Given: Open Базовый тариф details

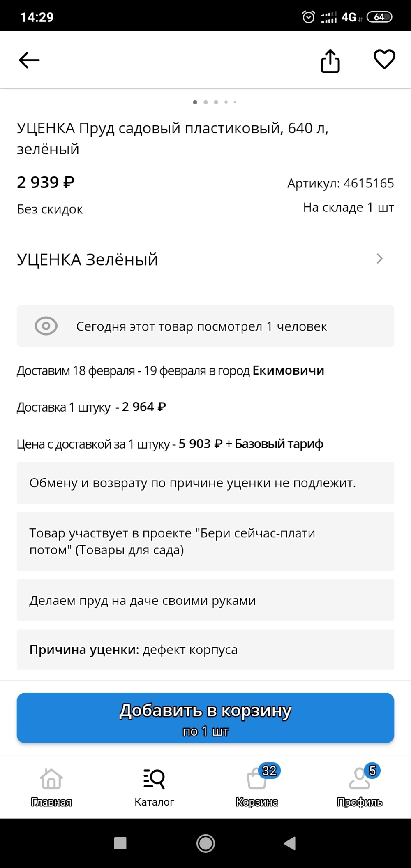Looking at the screenshot, I should tap(279, 444).
